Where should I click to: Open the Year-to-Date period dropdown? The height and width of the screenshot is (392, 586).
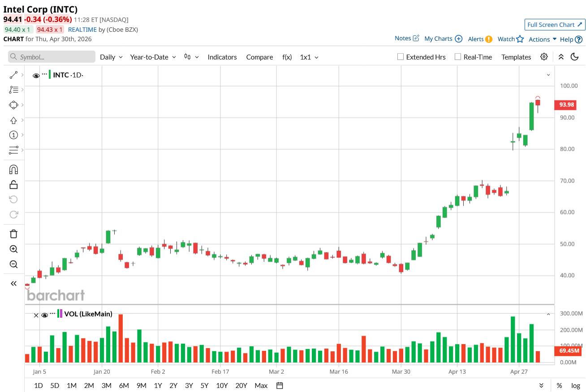(153, 57)
